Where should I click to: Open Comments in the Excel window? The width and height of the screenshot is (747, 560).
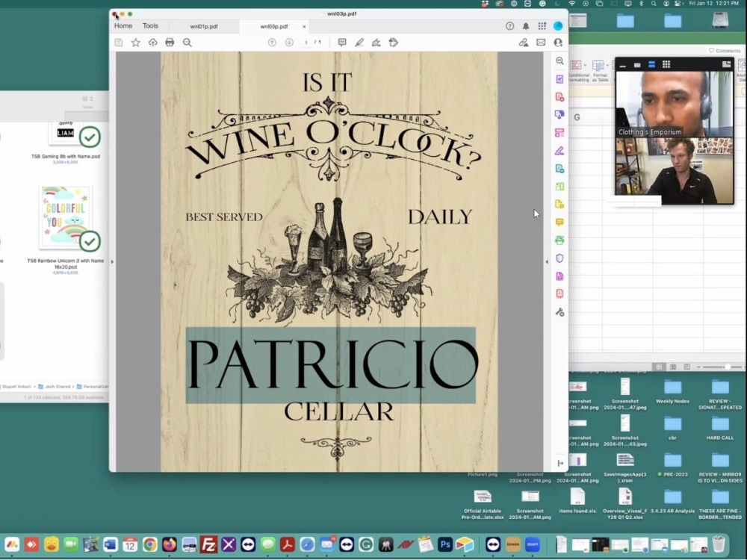[725, 51]
